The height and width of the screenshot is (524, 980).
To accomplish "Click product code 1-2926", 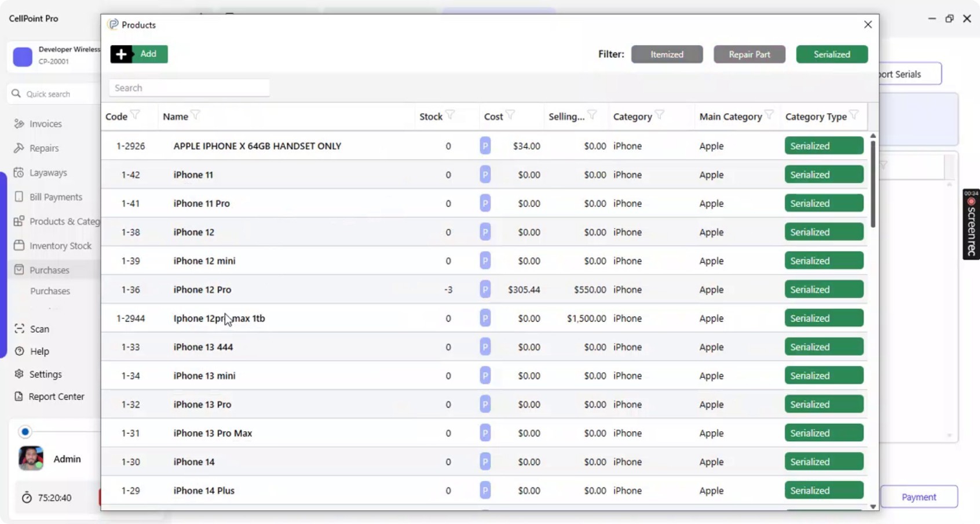I will [x=130, y=146].
